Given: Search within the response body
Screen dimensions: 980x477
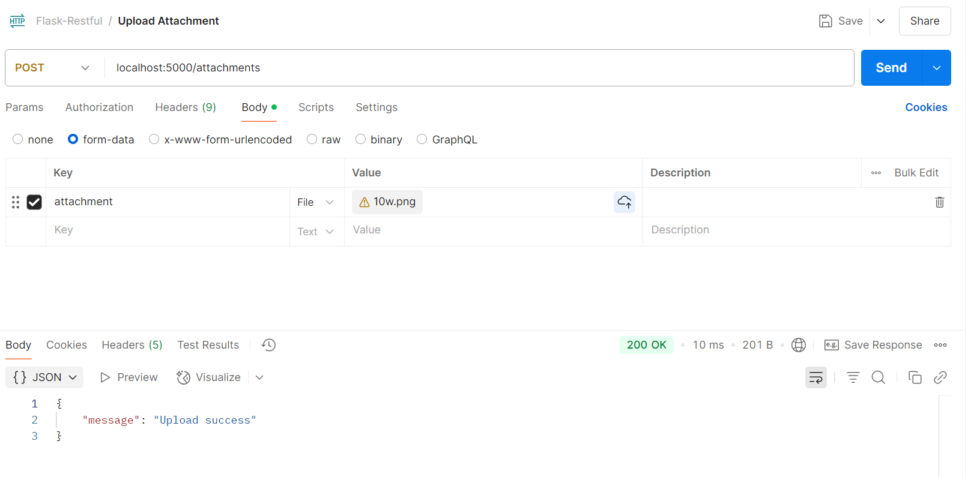Looking at the screenshot, I should pyautogui.click(x=878, y=377).
